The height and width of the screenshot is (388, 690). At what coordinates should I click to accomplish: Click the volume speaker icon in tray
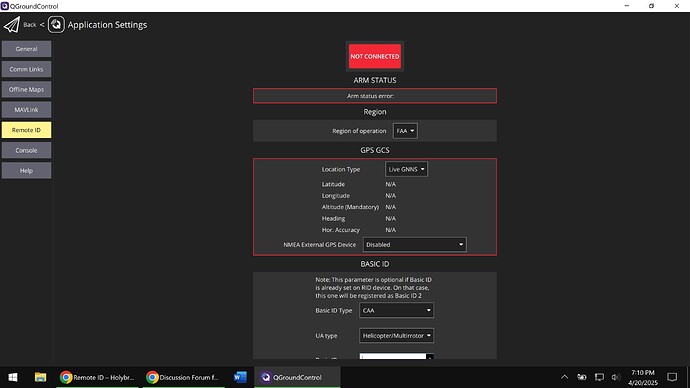pyautogui.click(x=616, y=377)
